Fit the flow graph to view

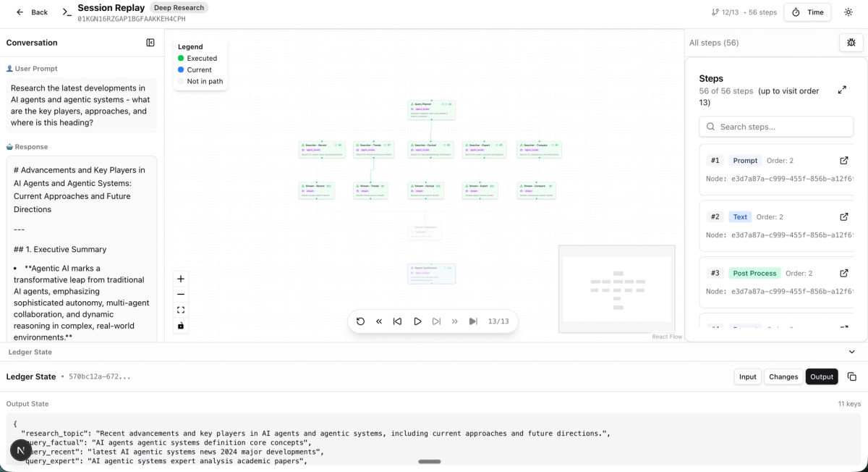pyautogui.click(x=181, y=310)
